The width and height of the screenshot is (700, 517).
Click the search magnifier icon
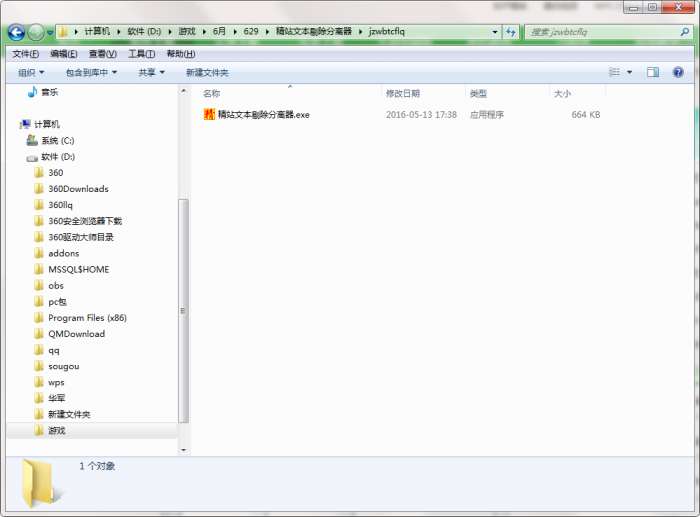click(685, 32)
